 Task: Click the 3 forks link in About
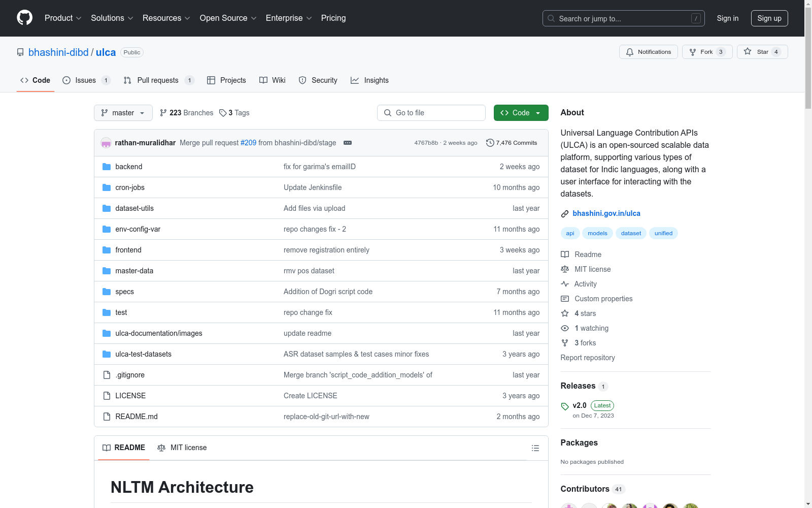coord(585,343)
